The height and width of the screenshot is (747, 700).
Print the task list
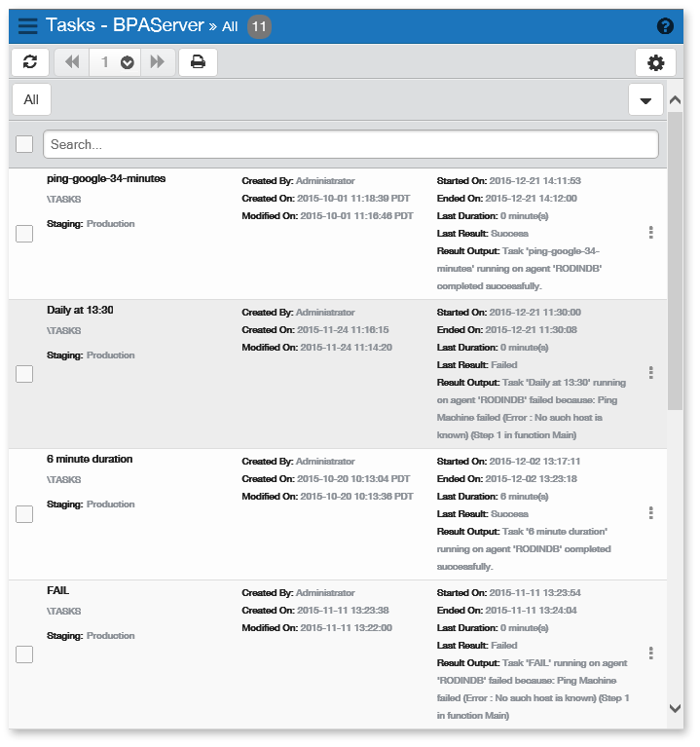[198, 62]
